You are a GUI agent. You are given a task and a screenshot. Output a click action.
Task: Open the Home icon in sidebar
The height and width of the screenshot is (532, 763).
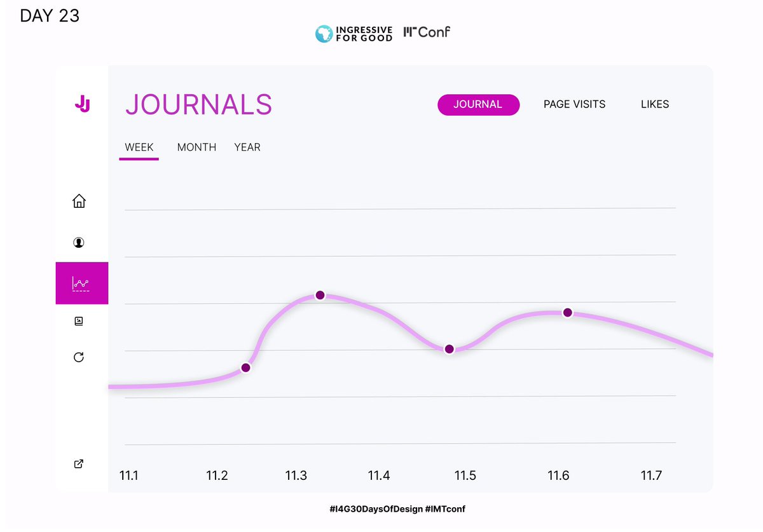[x=79, y=201]
